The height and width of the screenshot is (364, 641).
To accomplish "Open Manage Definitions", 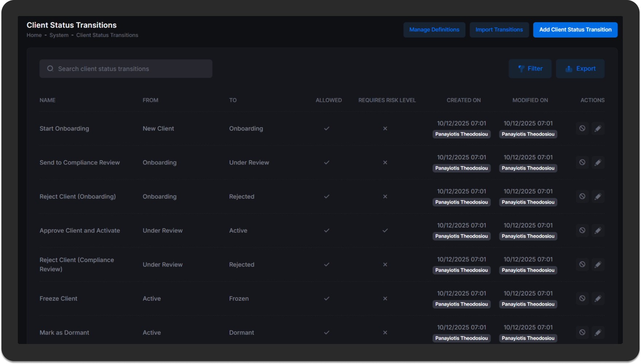I will coord(434,30).
